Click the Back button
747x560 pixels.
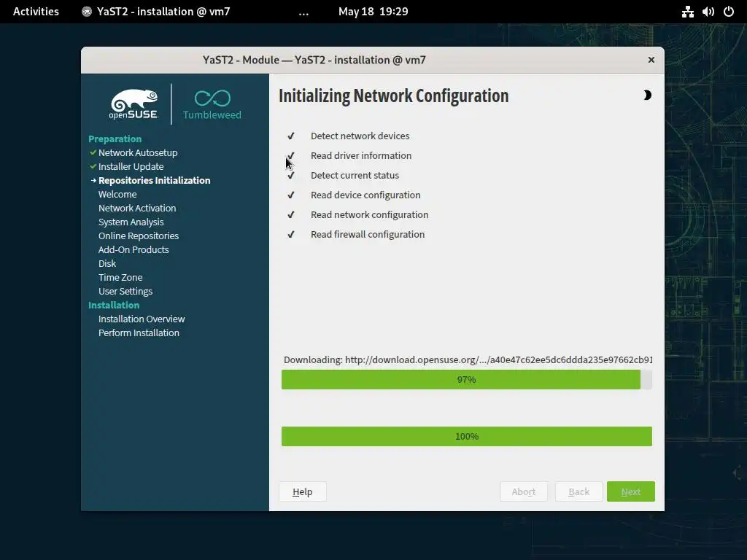pos(578,492)
